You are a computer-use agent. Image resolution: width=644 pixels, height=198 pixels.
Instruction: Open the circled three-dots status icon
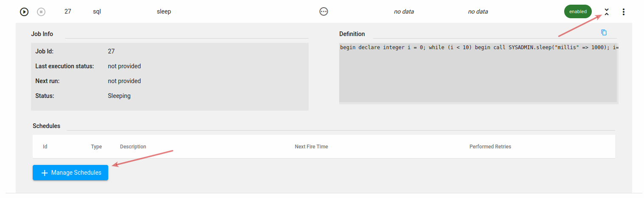point(323,12)
